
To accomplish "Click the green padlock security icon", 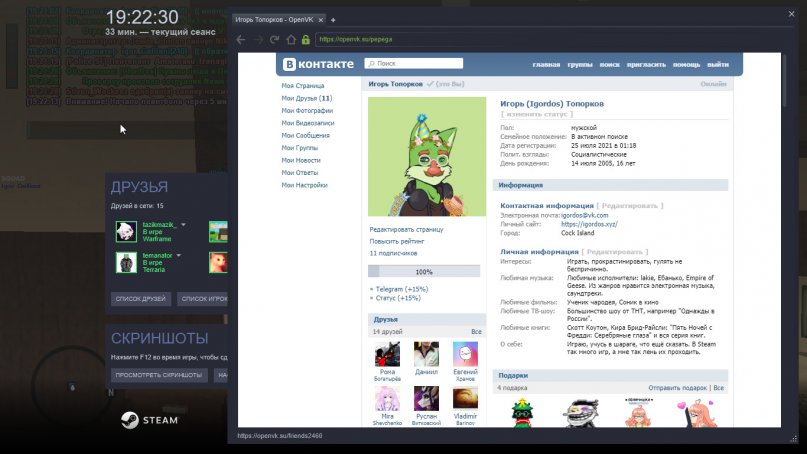I will tap(306, 40).
